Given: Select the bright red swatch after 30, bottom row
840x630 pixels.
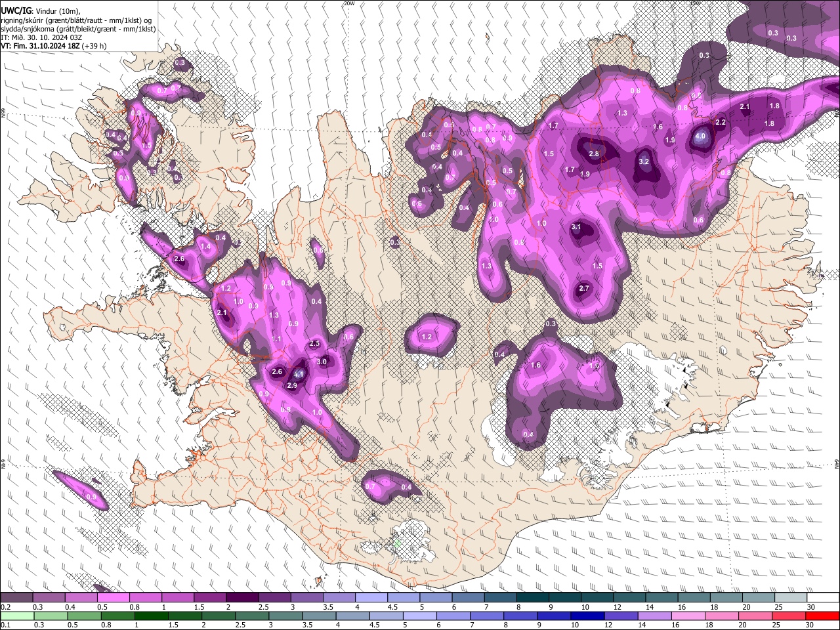Looking at the screenshot, I should coord(822,616).
